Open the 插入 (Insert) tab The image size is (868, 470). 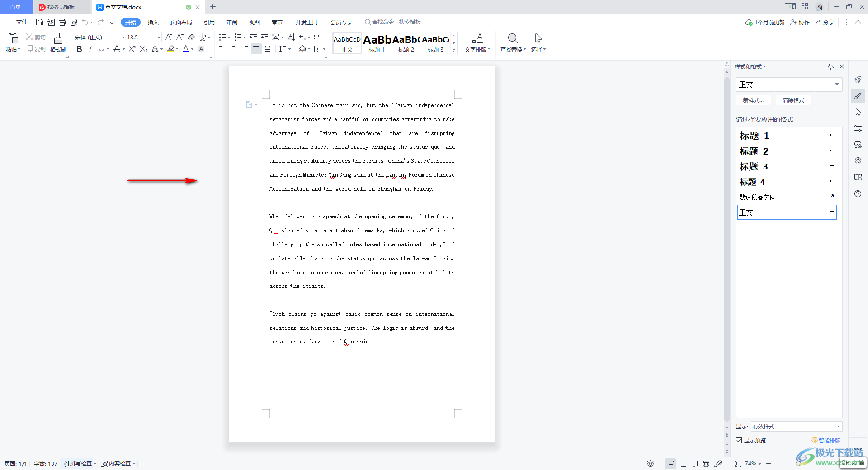(x=153, y=22)
